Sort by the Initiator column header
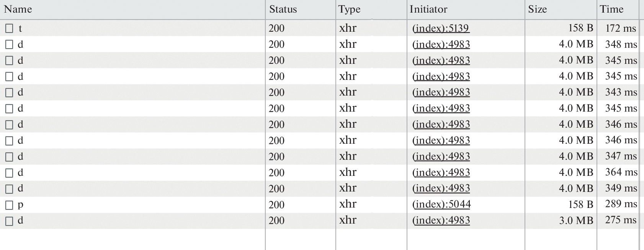 428,9
